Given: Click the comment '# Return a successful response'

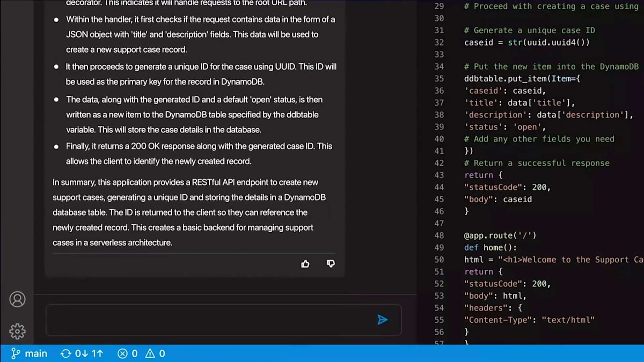Looking at the screenshot, I should 537,163.
